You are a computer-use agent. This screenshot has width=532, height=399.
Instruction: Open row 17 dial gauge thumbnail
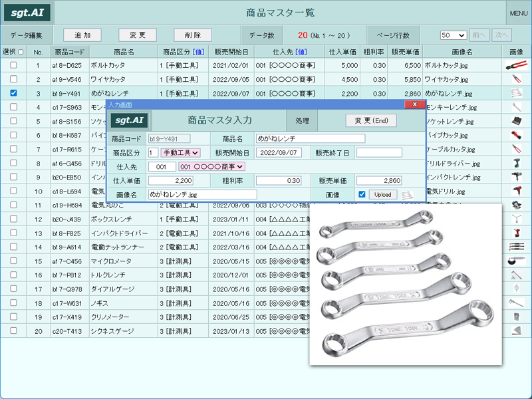[x=516, y=289]
